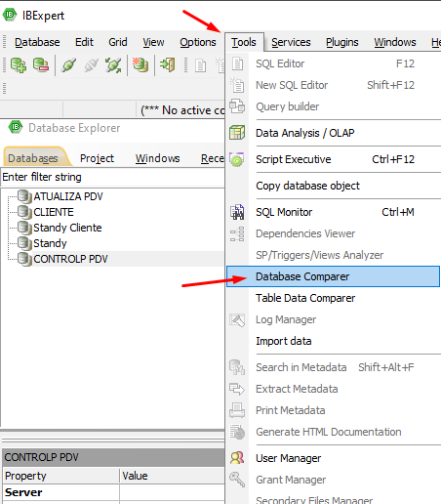Open the Options menu
The width and height of the screenshot is (441, 504).
(198, 42)
